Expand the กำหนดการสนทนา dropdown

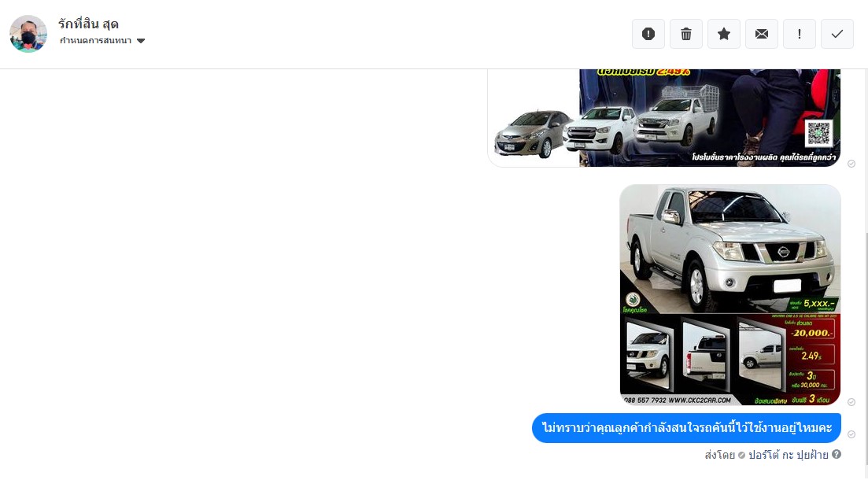(102, 40)
